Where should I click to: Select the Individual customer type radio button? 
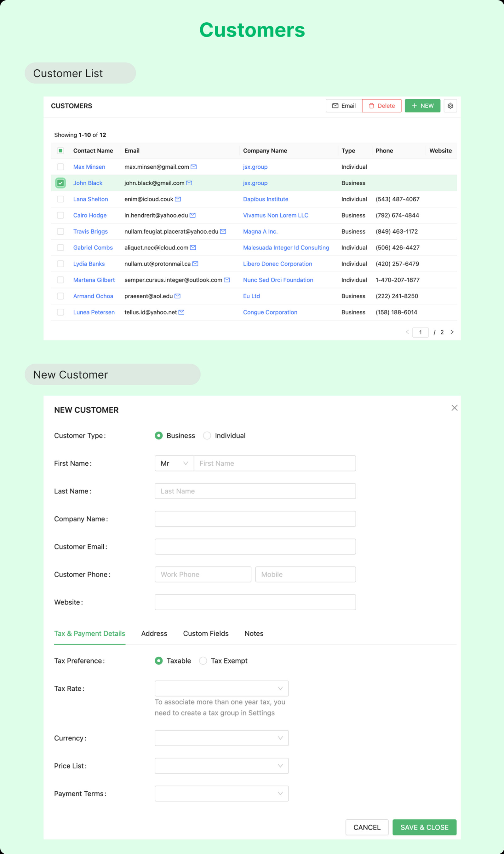coord(207,435)
